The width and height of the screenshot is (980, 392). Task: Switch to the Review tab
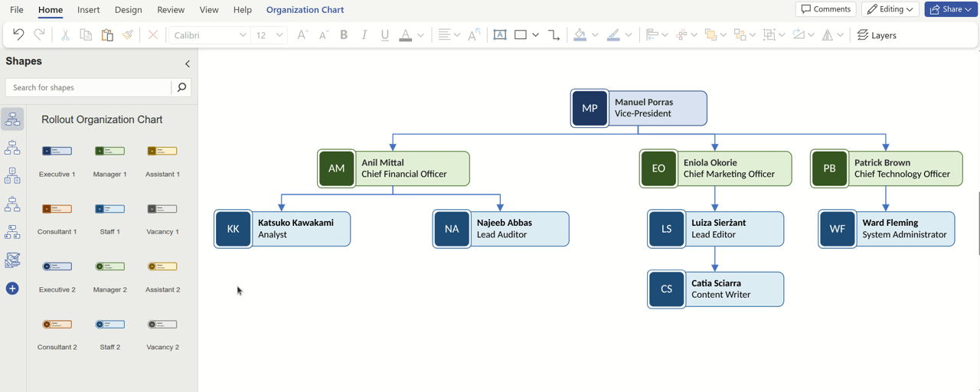click(x=171, y=10)
